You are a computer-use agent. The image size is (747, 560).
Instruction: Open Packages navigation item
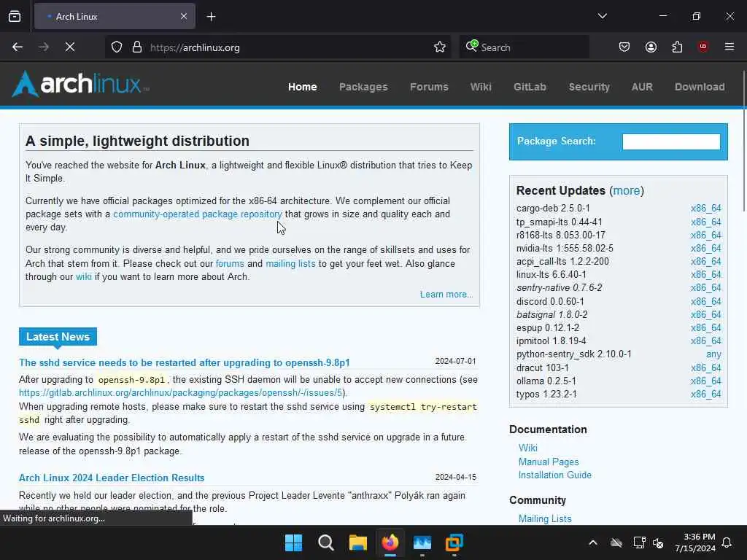point(363,87)
